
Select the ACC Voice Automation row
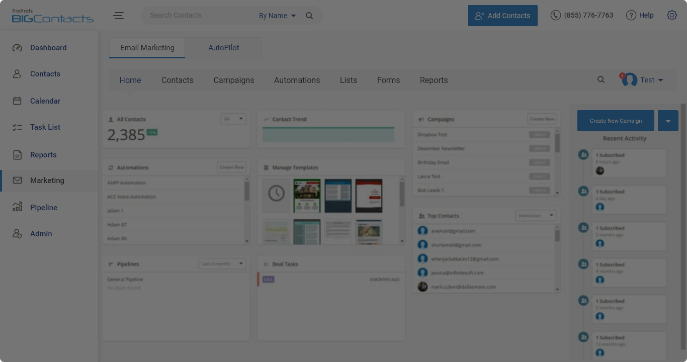point(174,197)
